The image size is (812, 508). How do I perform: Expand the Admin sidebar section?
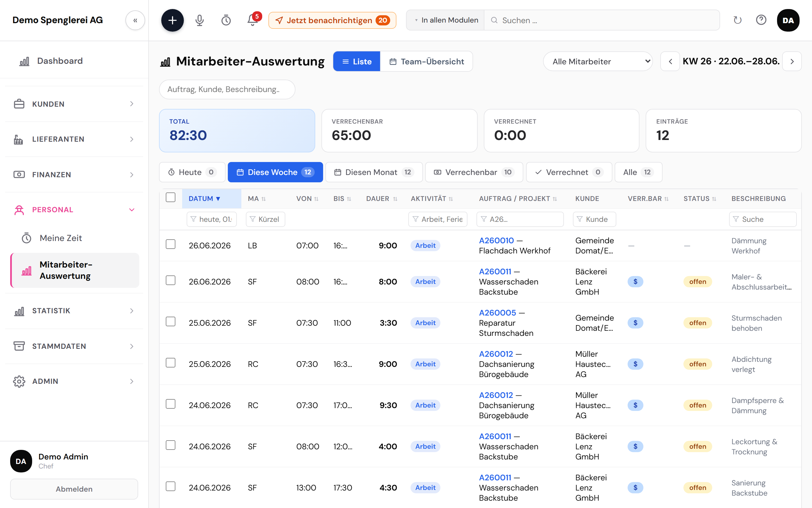tap(132, 381)
